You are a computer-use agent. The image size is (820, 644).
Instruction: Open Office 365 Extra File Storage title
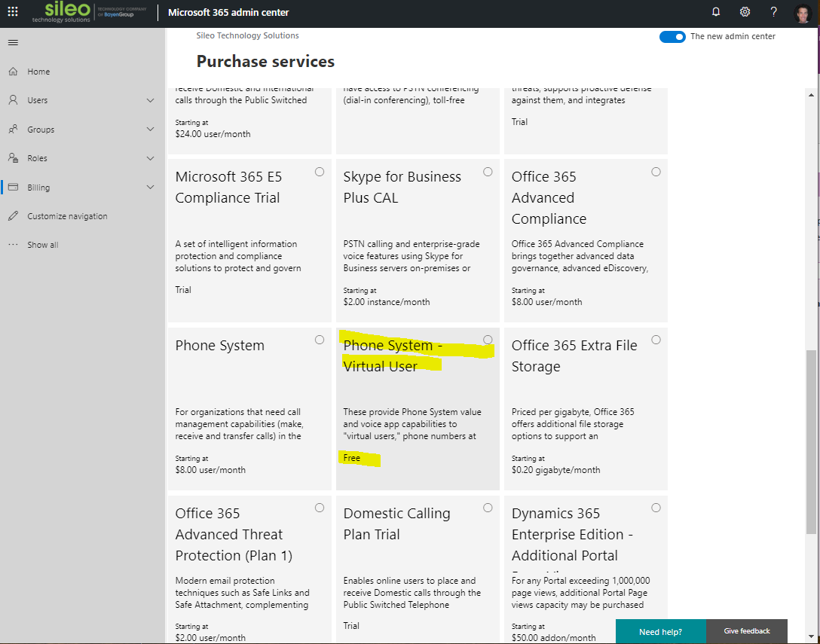tap(574, 356)
